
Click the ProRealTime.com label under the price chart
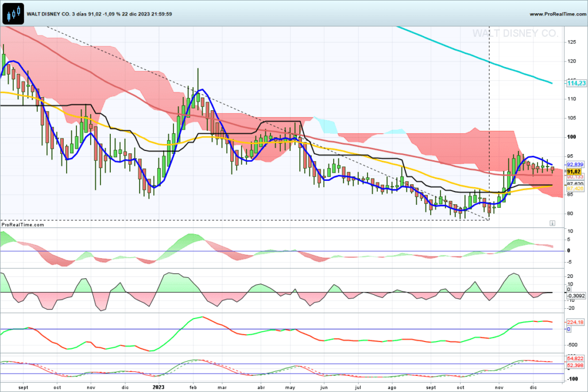tap(23, 225)
